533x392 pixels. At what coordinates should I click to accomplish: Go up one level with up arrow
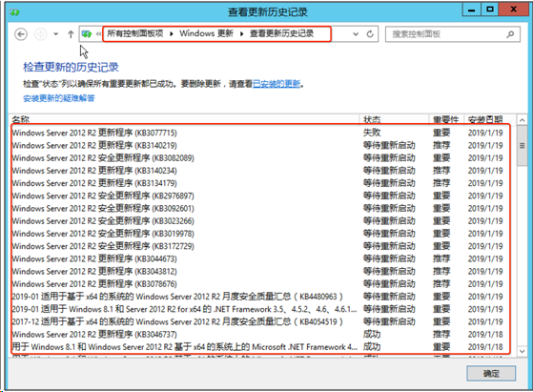pos(71,34)
